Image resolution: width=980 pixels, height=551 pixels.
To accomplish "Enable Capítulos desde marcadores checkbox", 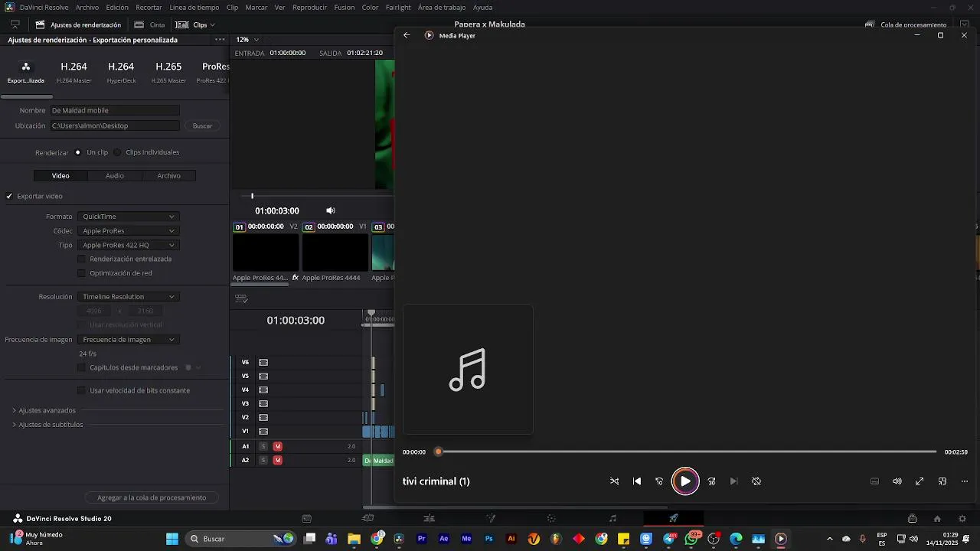I will (82, 367).
